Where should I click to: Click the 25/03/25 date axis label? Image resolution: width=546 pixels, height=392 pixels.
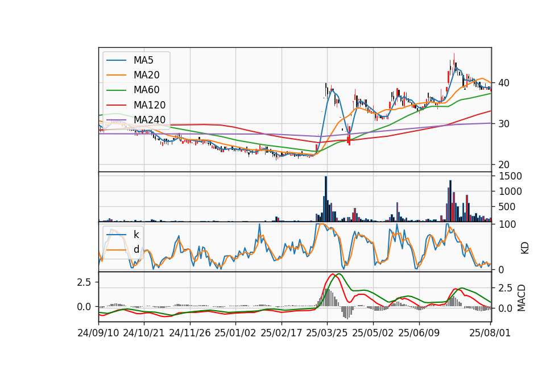[327, 333]
